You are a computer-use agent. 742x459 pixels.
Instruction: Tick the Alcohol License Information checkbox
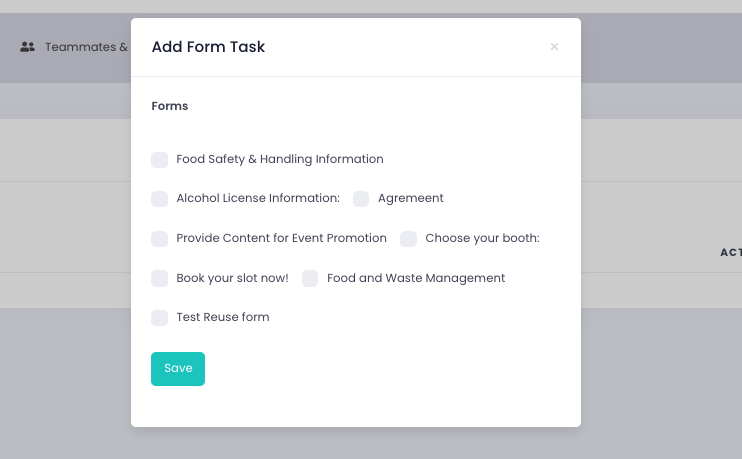160,199
